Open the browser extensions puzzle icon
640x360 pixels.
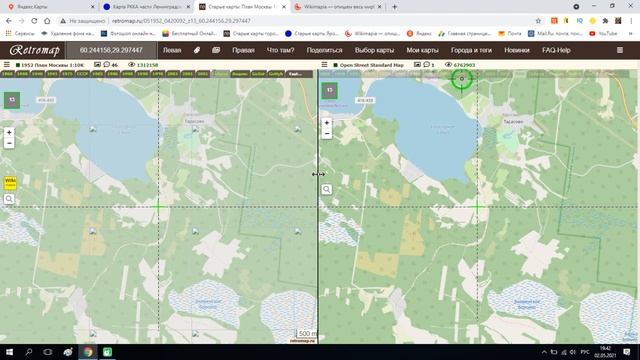[605, 21]
